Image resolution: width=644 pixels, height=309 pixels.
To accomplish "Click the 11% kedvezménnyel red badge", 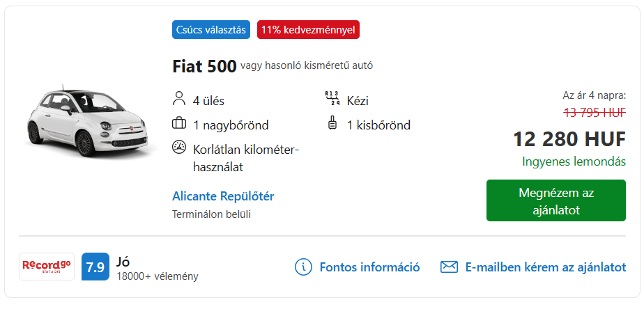I will 308,30.
